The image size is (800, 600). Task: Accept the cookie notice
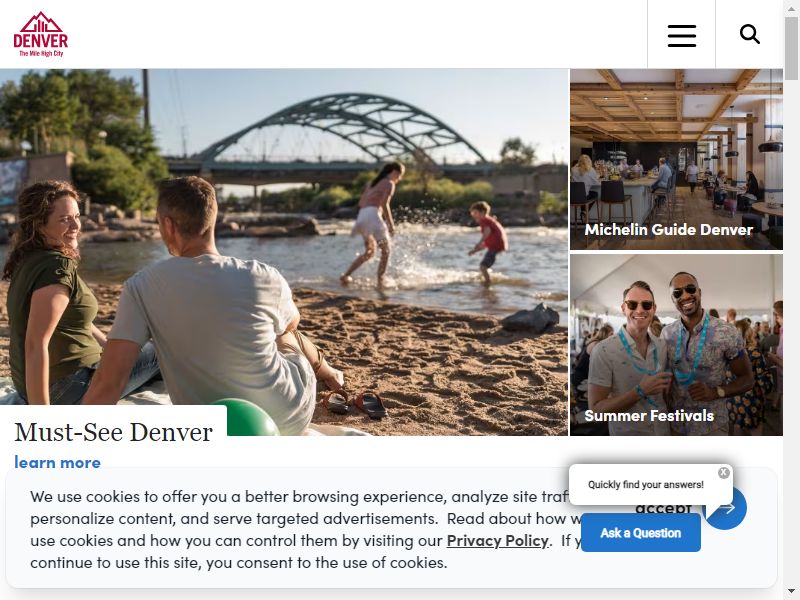pos(663,508)
